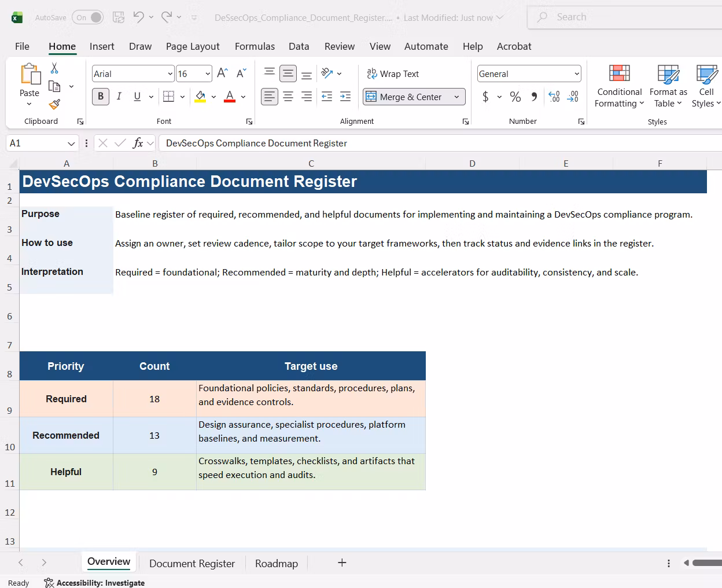
Task: Switch to the Document Register sheet
Action: (192, 564)
